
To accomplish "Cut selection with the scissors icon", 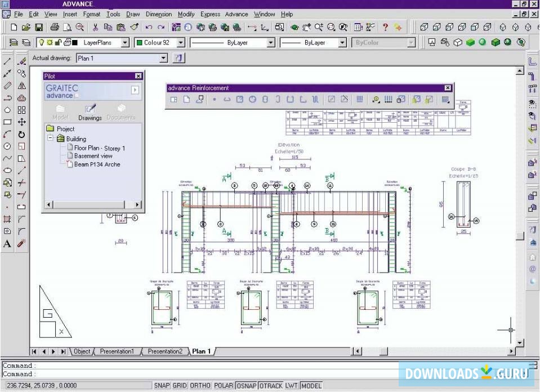I will pyautogui.click(x=95, y=27).
